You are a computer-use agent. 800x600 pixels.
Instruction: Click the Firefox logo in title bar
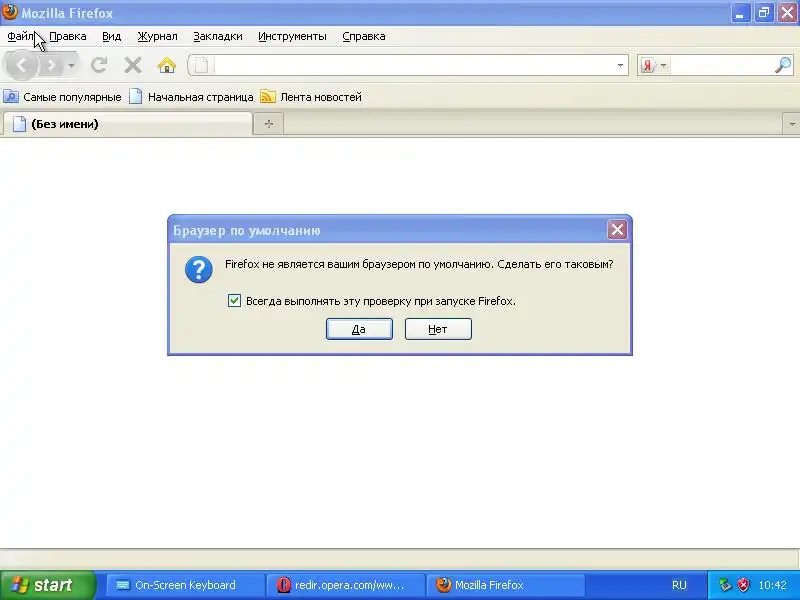point(10,12)
